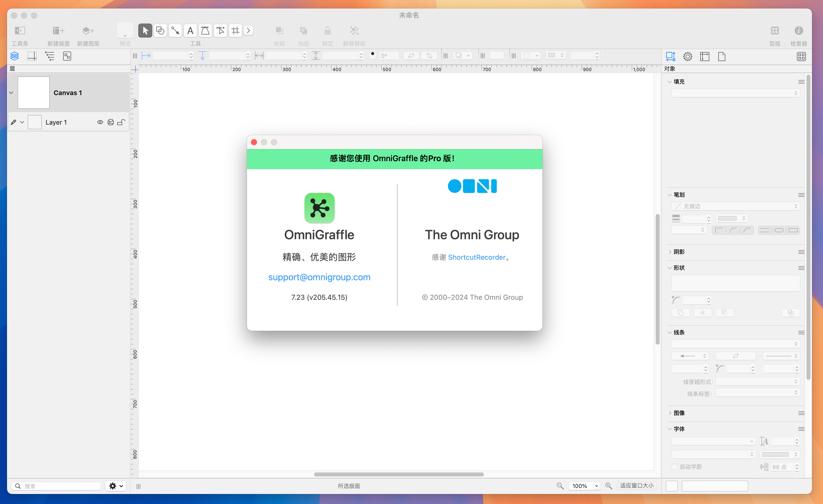The height and width of the screenshot is (504, 823).
Task: Open the sidebar gear action menu
Action: click(116, 486)
